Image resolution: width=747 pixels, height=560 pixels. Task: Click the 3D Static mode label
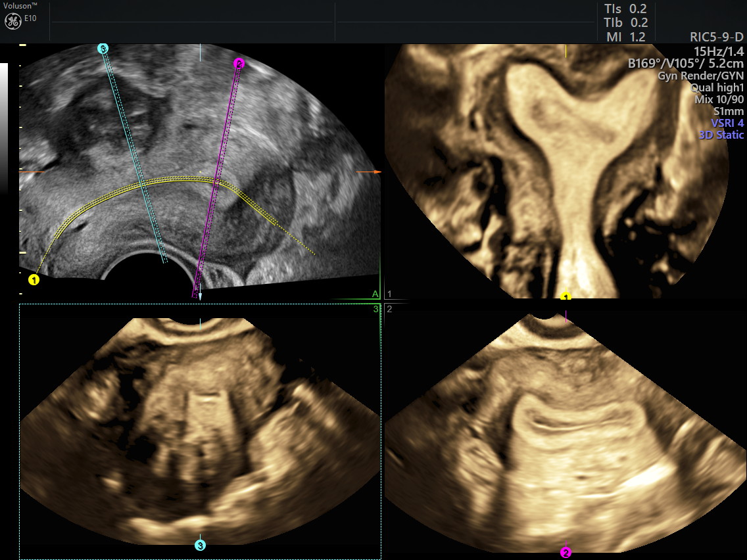click(x=721, y=135)
